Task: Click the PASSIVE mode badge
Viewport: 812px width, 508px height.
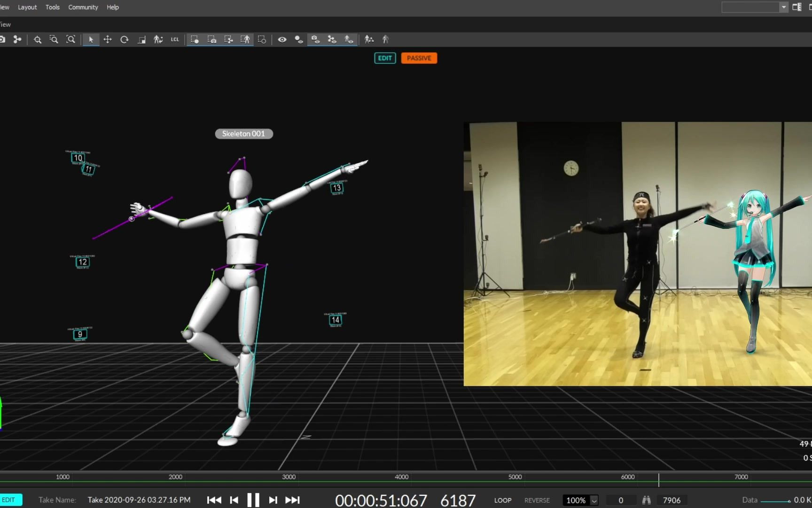Action: [419, 58]
